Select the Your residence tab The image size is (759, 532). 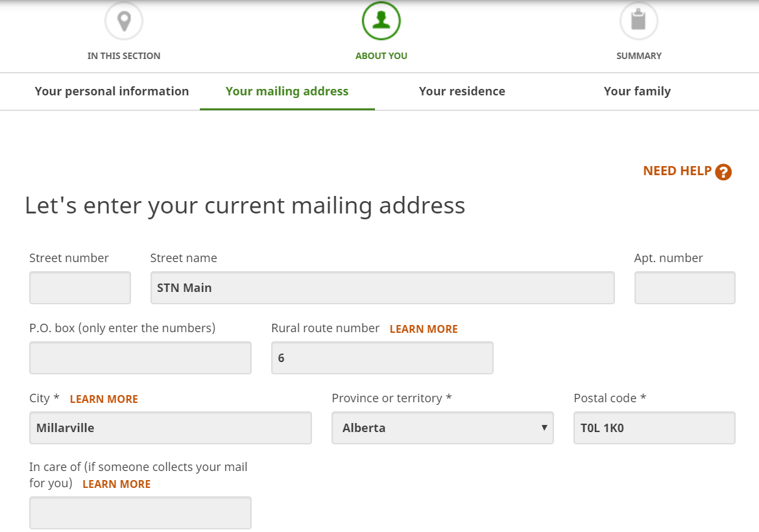[462, 91]
